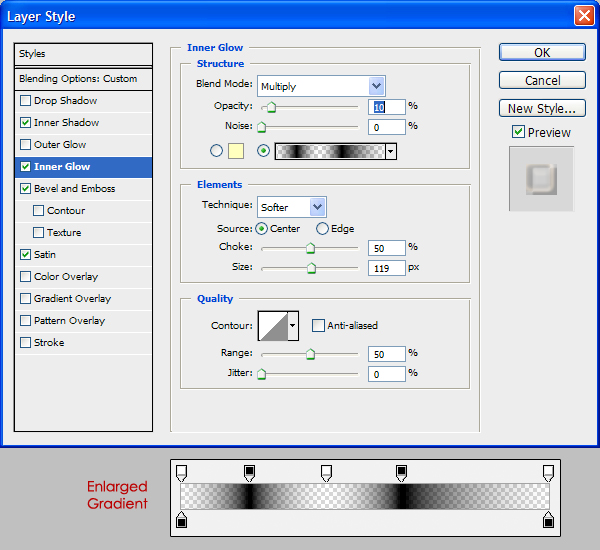The height and width of the screenshot is (550, 600).
Task: Toggle the Bevel and Emboss checkbox
Action: pyautogui.click(x=25, y=189)
